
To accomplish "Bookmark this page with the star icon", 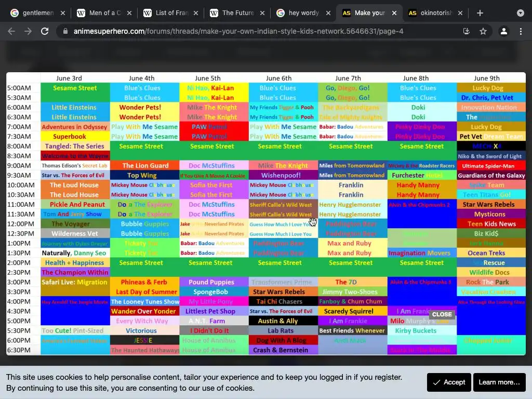I will (x=483, y=31).
